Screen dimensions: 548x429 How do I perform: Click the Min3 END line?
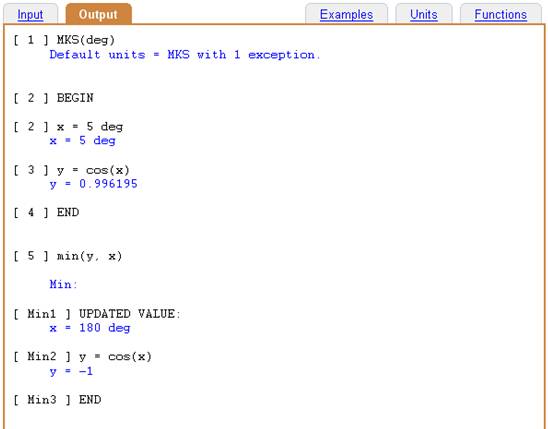(x=57, y=400)
